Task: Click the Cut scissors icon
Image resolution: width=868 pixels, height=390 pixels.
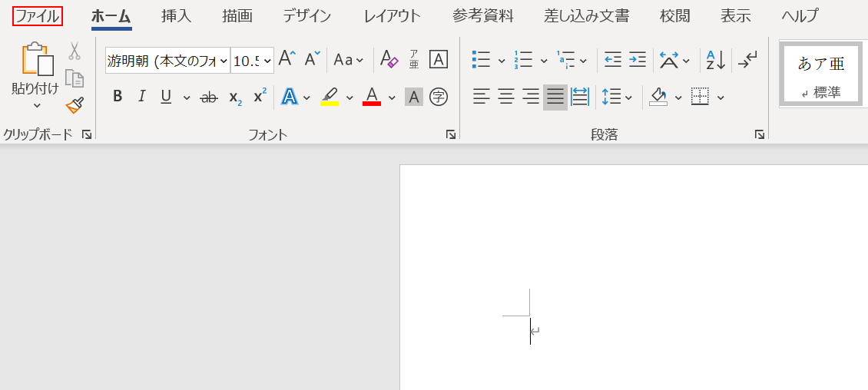Action: point(75,51)
